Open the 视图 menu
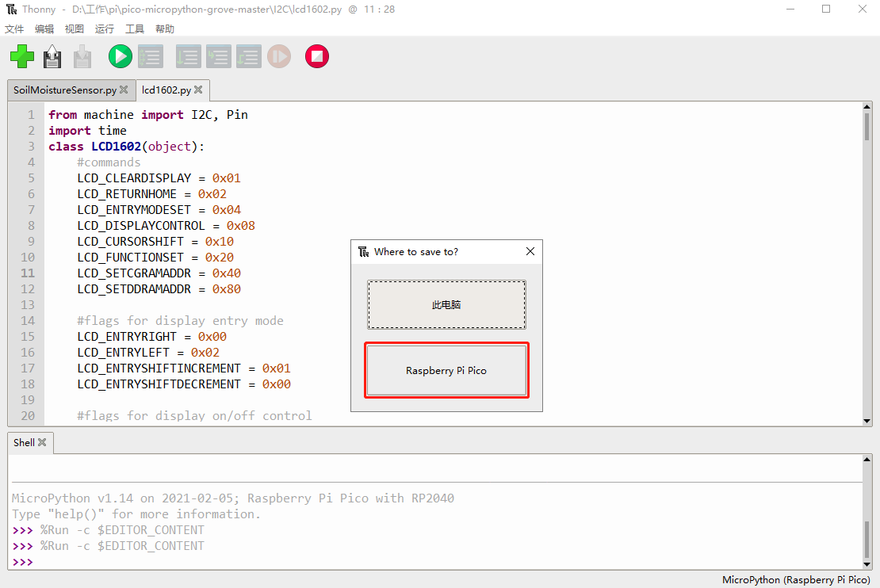880x588 pixels. (74, 29)
